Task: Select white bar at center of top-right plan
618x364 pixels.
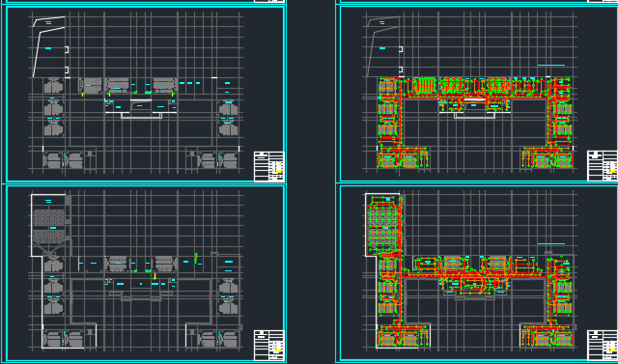Action: point(474,100)
